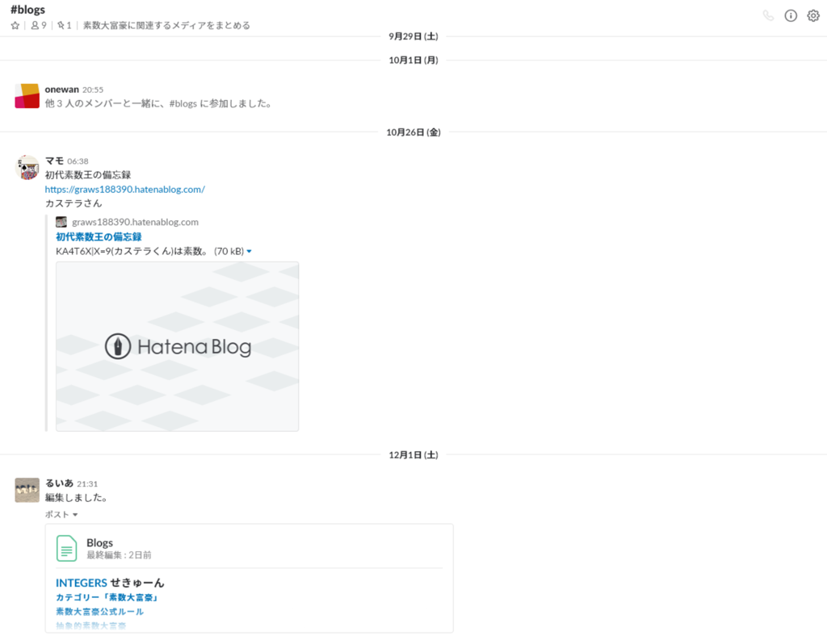Star the #blogs channel
827x644 pixels.
15,25
